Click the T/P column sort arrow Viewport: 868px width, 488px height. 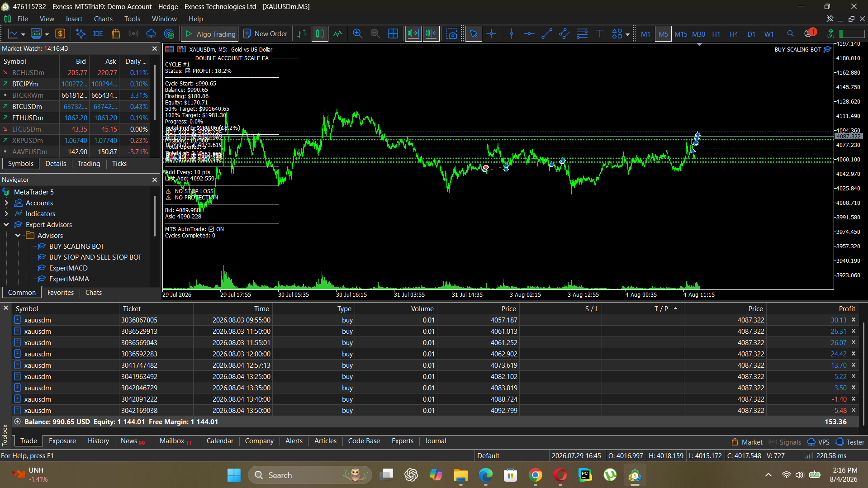(x=675, y=308)
